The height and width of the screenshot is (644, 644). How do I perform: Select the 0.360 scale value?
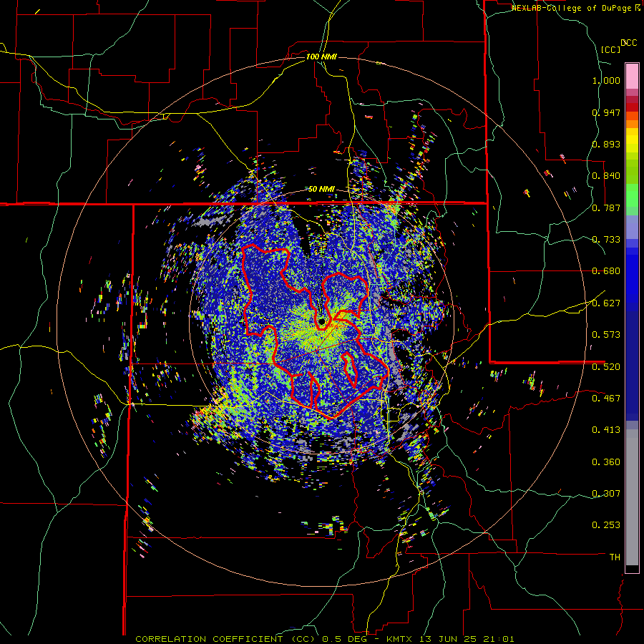point(606,462)
